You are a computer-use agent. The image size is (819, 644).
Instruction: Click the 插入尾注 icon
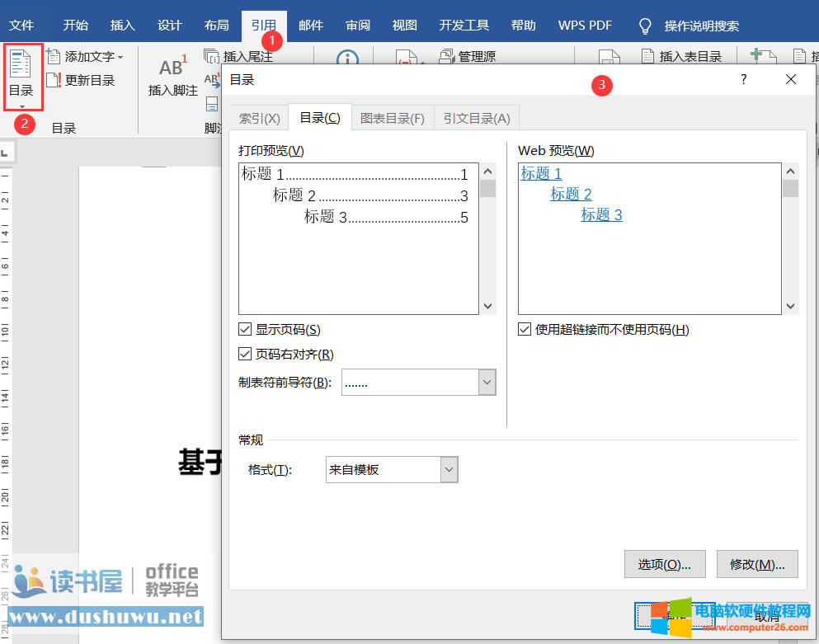tap(212, 57)
